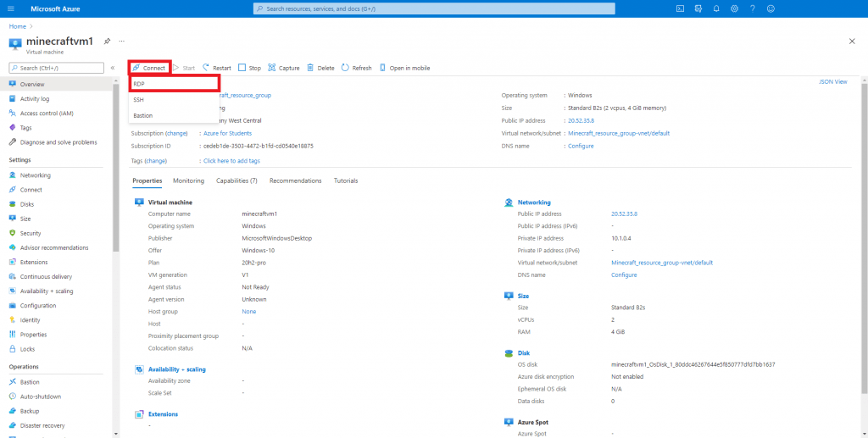Open the Azure portal hamburger menu
The height and width of the screenshot is (438, 868).
[x=12, y=8]
